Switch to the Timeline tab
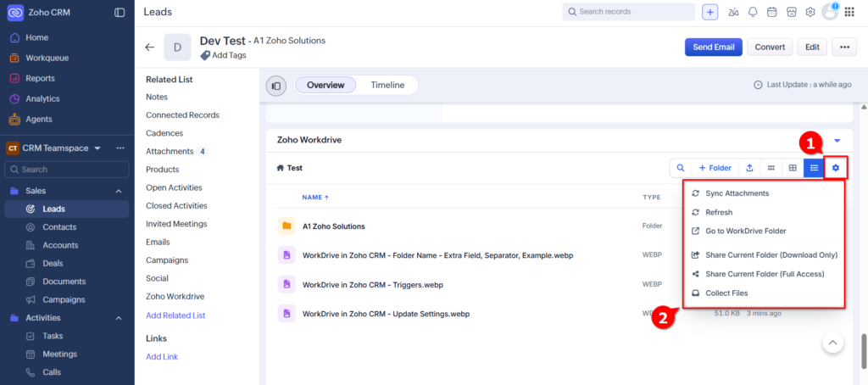 tap(387, 86)
